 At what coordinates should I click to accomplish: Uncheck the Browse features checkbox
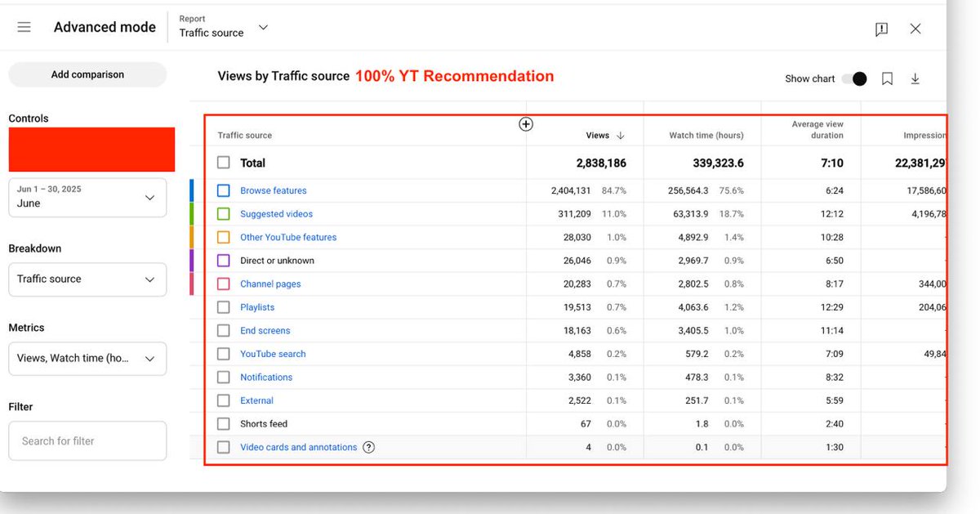224,190
